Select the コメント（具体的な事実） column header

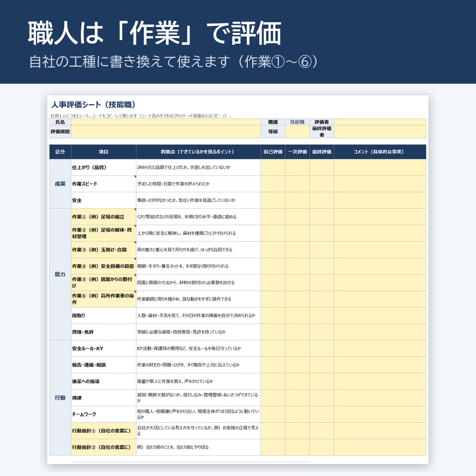(380, 152)
